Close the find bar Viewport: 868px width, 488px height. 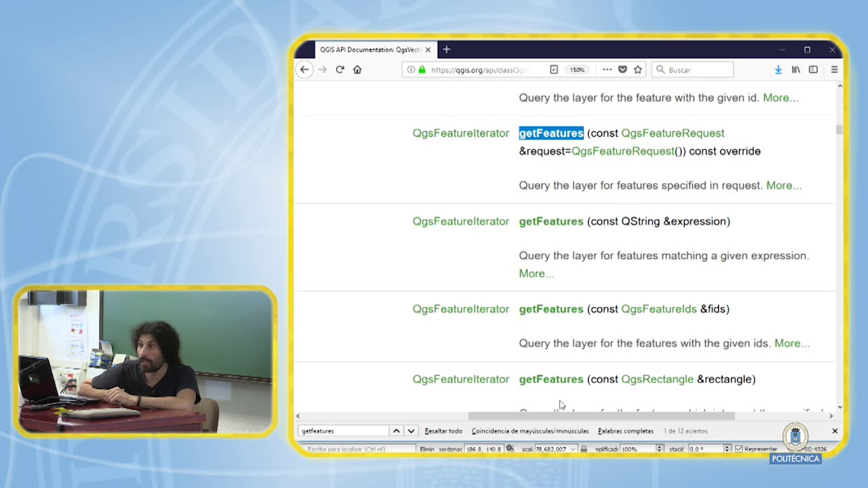coord(835,431)
